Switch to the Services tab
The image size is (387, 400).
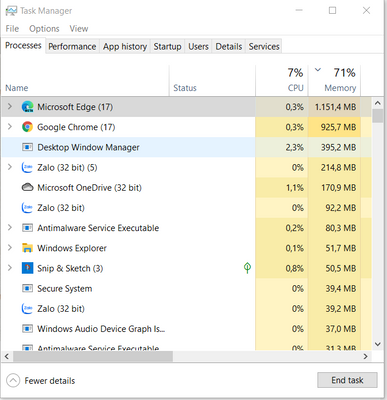(264, 47)
